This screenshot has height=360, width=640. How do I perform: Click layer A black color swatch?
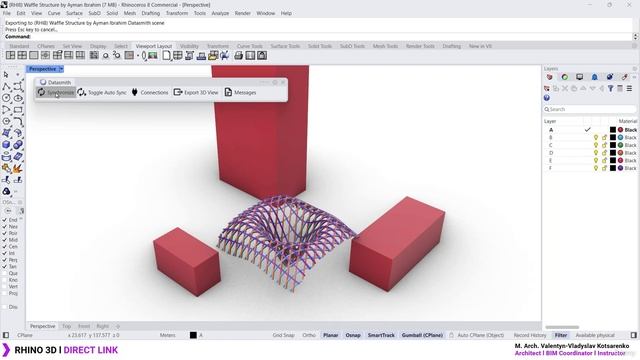613,130
